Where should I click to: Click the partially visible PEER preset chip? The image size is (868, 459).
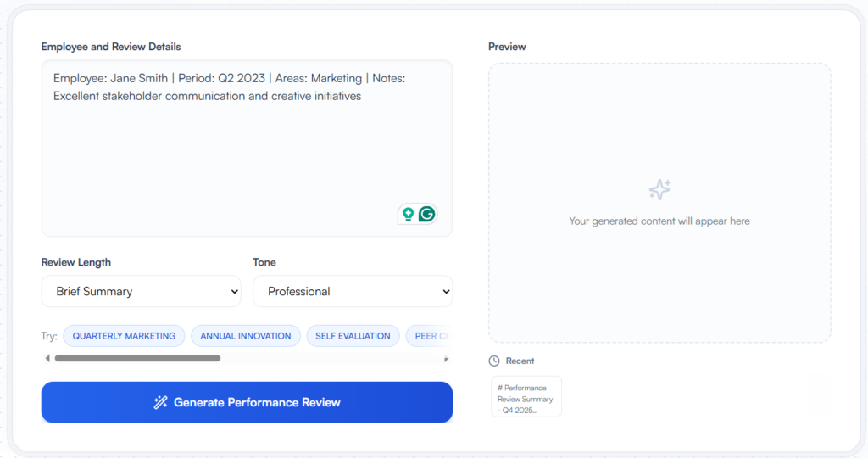(x=429, y=336)
